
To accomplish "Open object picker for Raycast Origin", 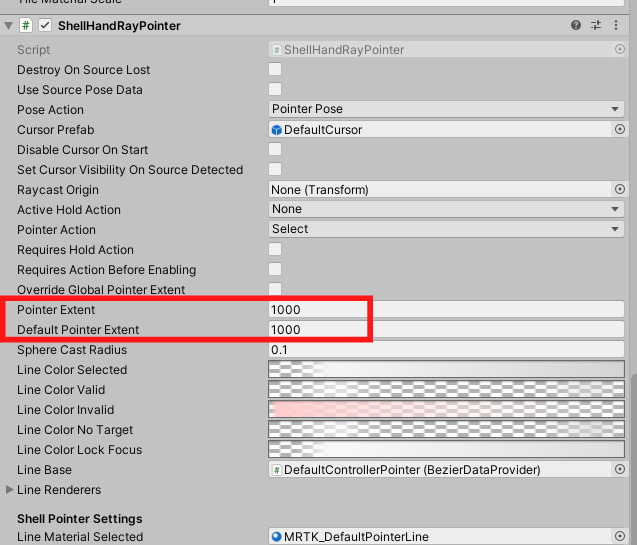I will pos(620,189).
